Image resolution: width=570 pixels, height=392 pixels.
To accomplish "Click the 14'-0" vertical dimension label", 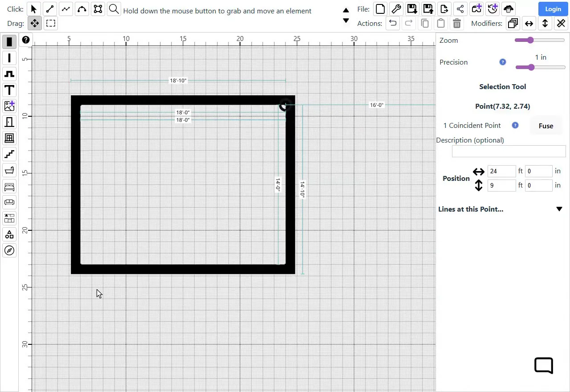I will pos(278,185).
